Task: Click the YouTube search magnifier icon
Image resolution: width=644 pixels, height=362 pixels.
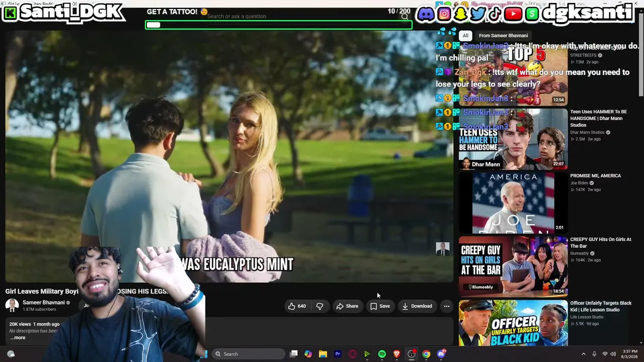Action: point(405,16)
